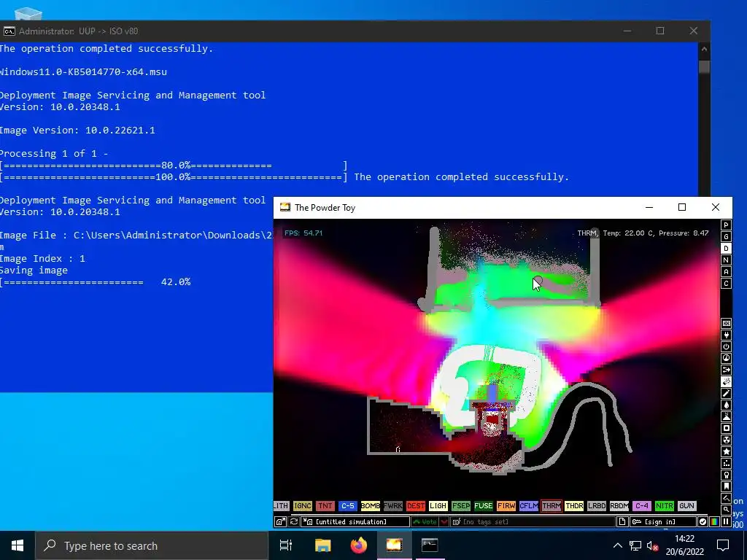Click the taskbar search box
This screenshot has width=747, height=560.
pyautogui.click(x=152, y=545)
